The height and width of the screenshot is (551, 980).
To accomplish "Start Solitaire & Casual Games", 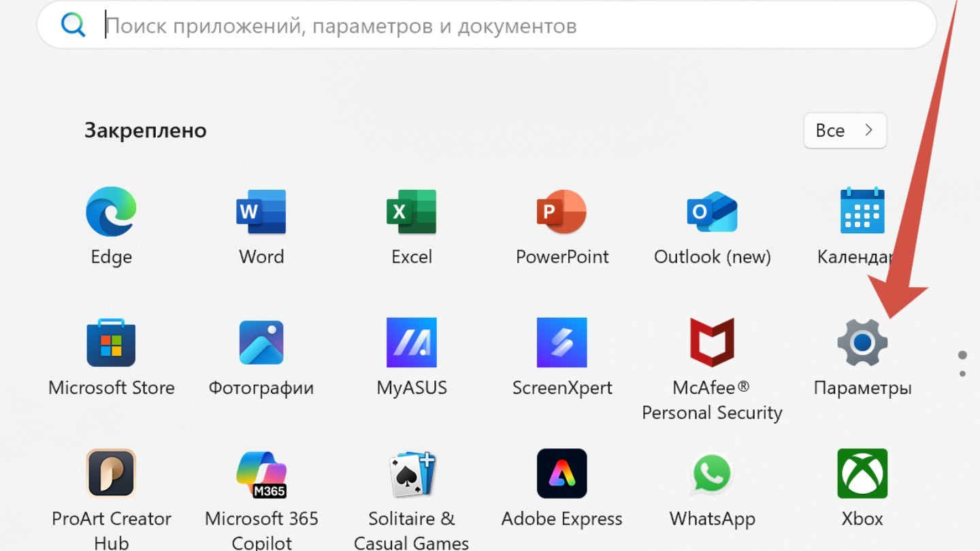I will click(412, 473).
